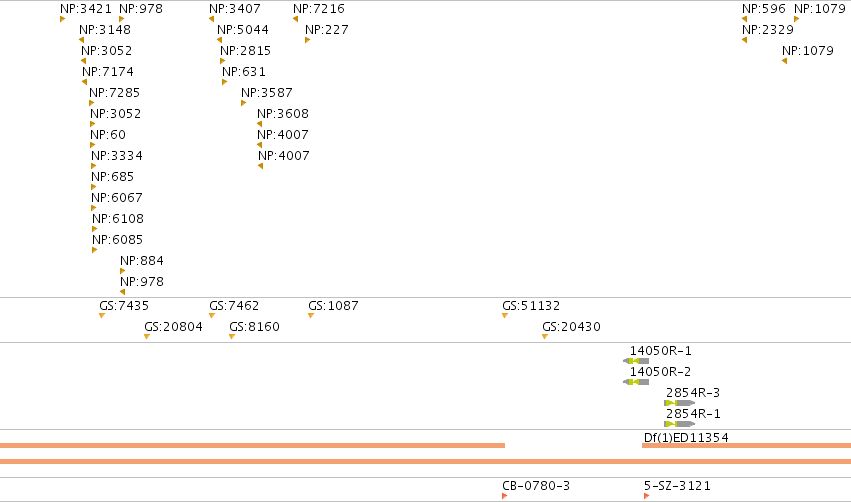This screenshot has height=502, width=851.
Task: Select the long unbroken orange deficiency bar
Action: click(426, 462)
